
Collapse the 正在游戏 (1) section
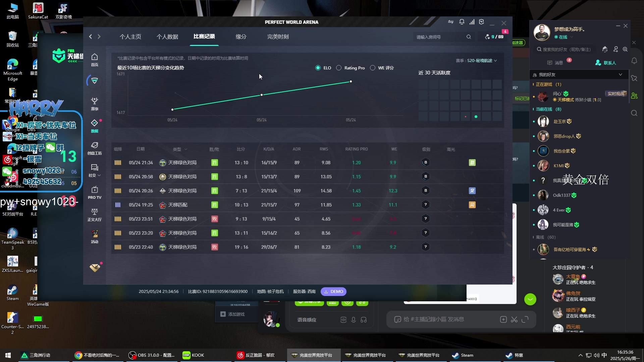(x=547, y=84)
